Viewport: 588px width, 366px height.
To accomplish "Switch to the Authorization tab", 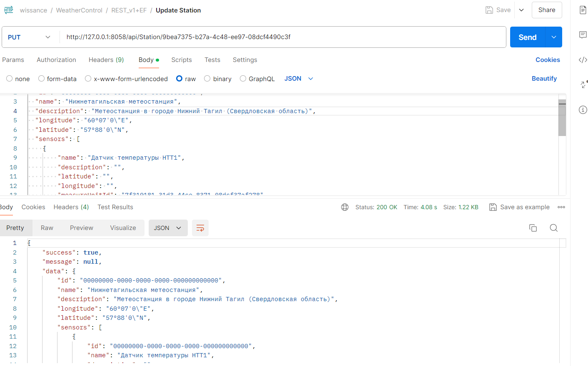I will (x=56, y=60).
